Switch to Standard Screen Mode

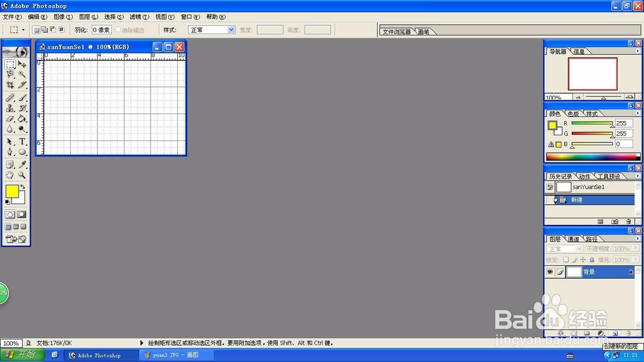tap(8, 227)
